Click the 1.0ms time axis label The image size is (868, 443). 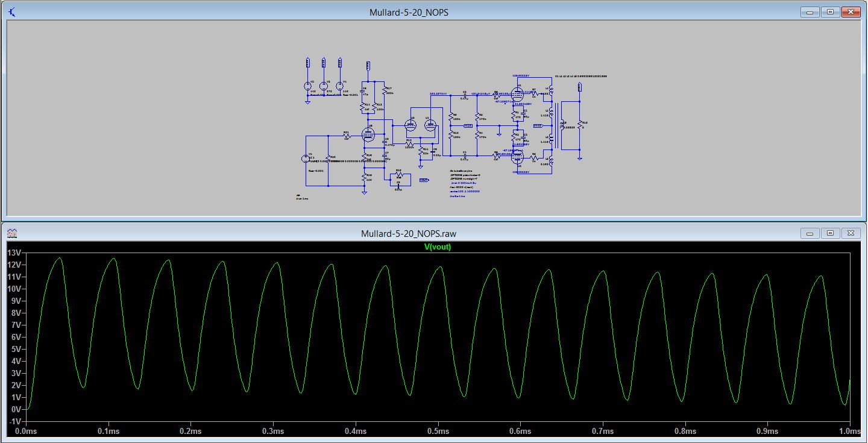tap(849, 432)
